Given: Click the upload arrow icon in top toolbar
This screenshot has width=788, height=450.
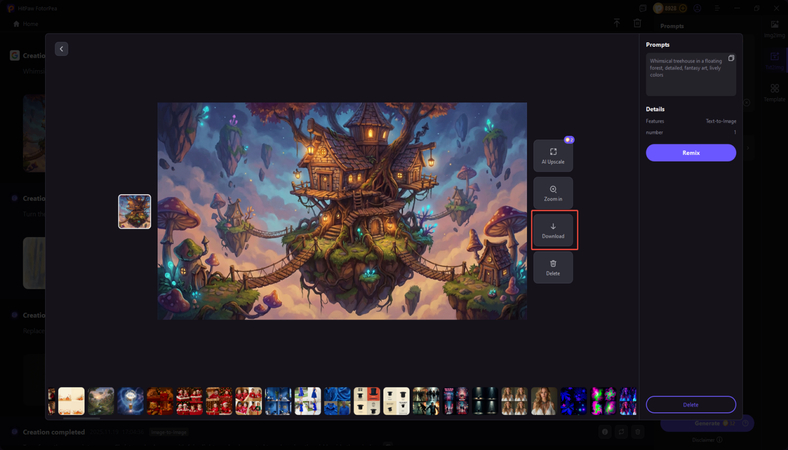Looking at the screenshot, I should (x=617, y=23).
